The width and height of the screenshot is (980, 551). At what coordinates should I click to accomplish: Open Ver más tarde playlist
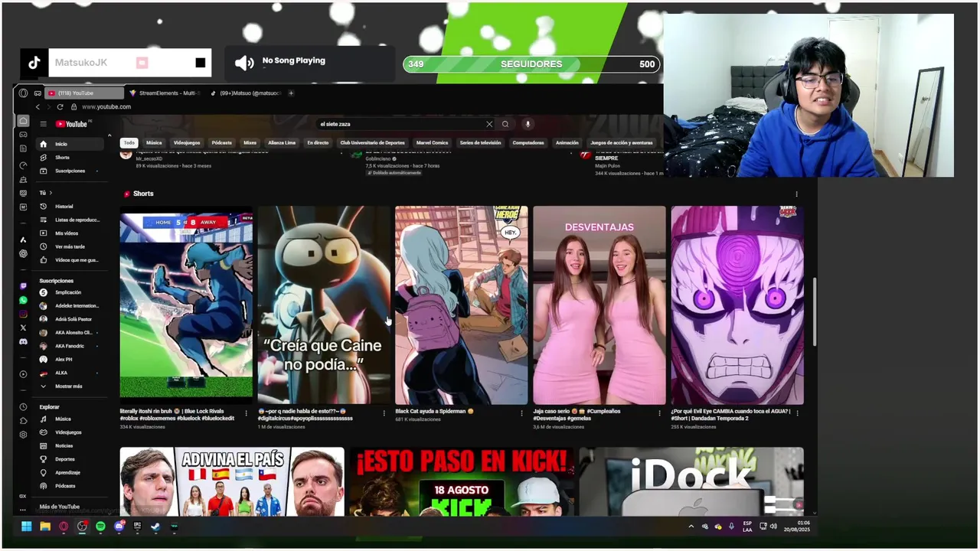(70, 246)
